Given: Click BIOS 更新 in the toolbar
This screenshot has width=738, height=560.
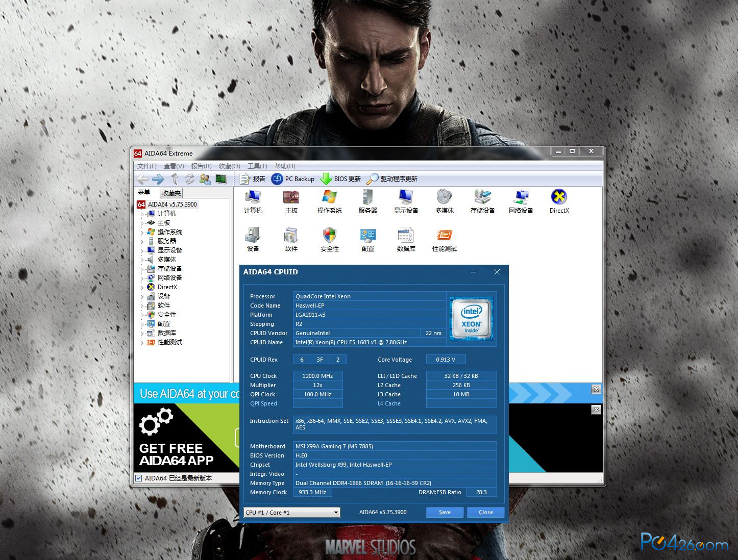Looking at the screenshot, I should point(340,179).
